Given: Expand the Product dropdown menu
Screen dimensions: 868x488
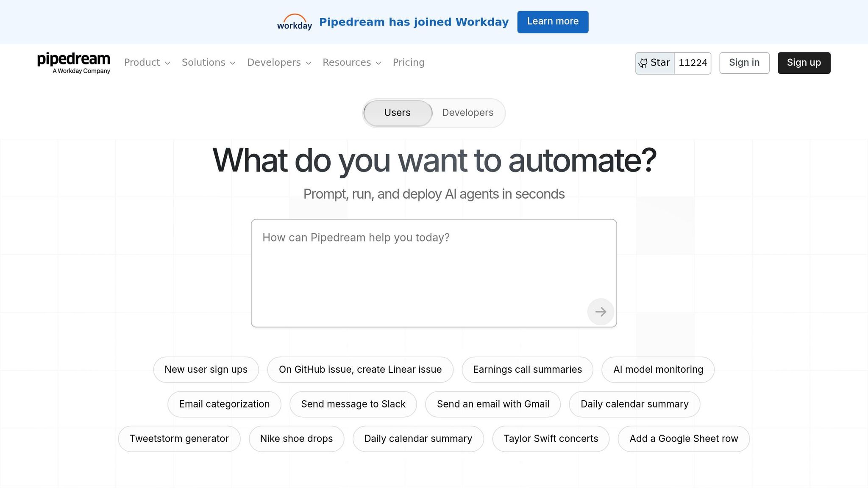Looking at the screenshot, I should coord(147,63).
